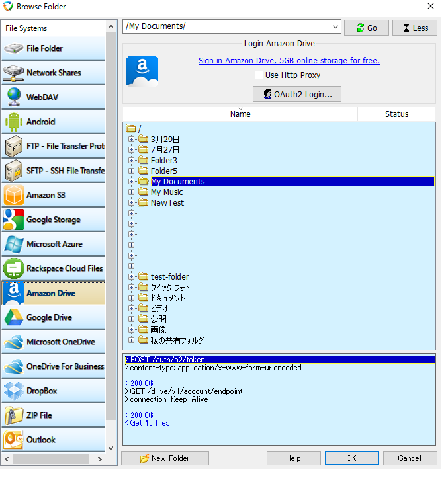Click the Folder3 folder icon
Image resolution: width=448 pixels, height=480 pixels.
coord(143,160)
